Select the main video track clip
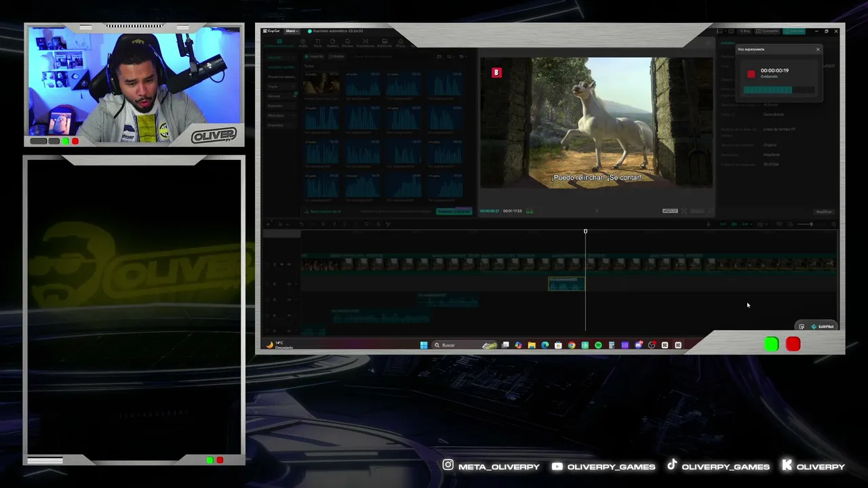 click(x=568, y=264)
